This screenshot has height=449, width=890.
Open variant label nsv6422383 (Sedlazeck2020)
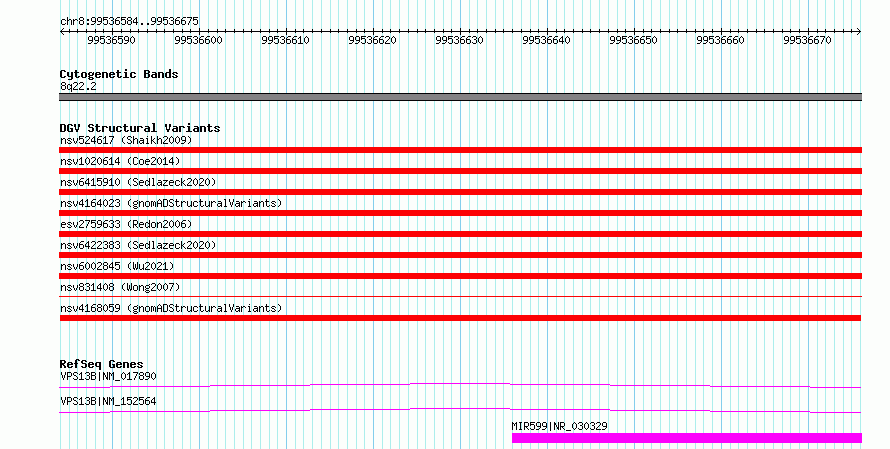pyautogui.click(x=138, y=245)
